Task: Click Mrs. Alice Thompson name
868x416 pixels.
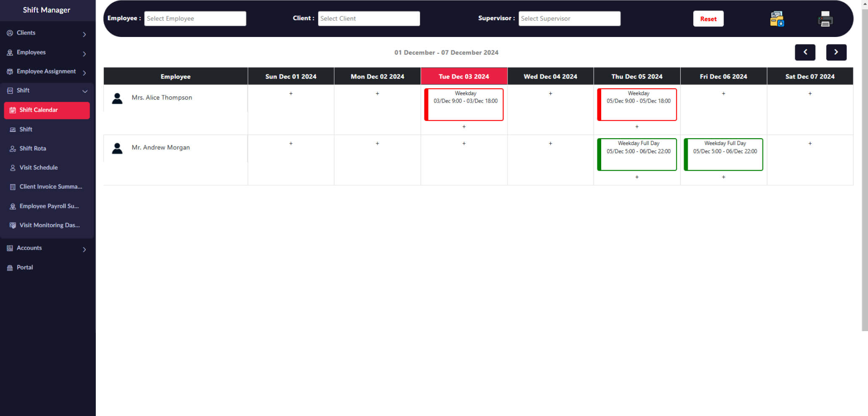Action: [x=162, y=97]
